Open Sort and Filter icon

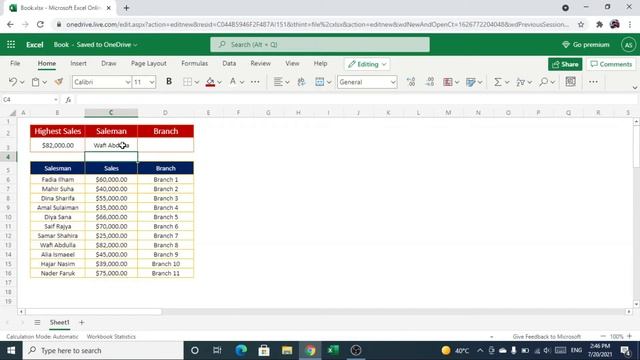tap(520, 82)
